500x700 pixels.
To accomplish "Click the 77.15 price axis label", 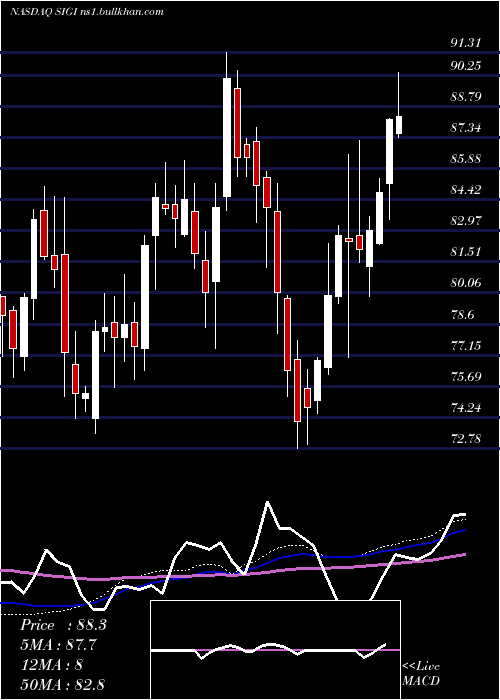I will [466, 346].
